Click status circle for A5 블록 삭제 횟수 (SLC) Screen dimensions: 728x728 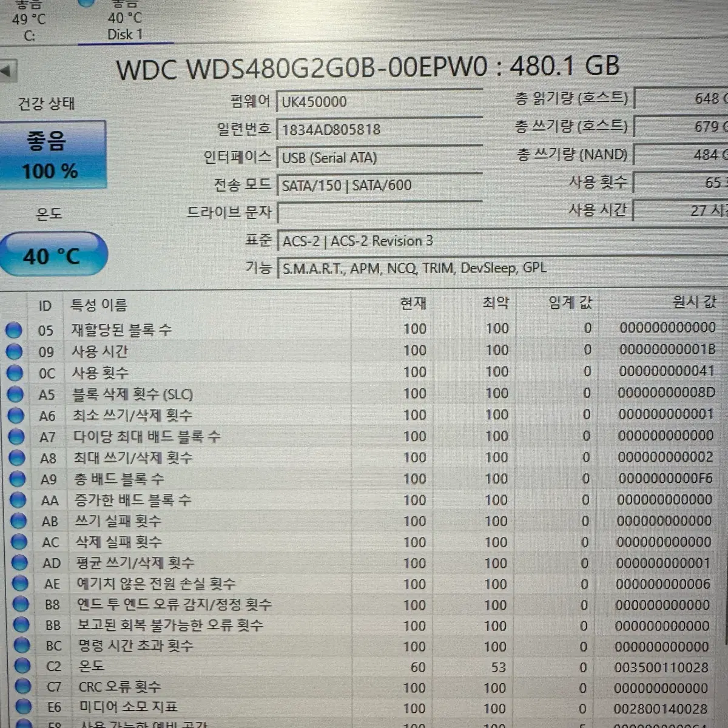[x=15, y=394]
